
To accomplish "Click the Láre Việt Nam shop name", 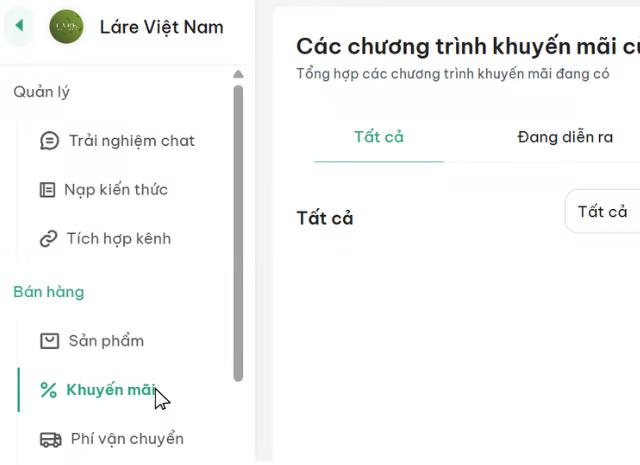I will click(162, 26).
